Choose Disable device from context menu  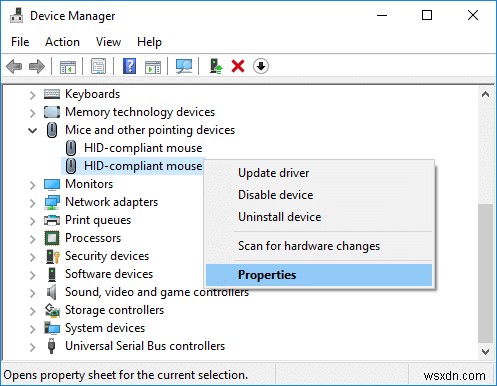click(319, 195)
